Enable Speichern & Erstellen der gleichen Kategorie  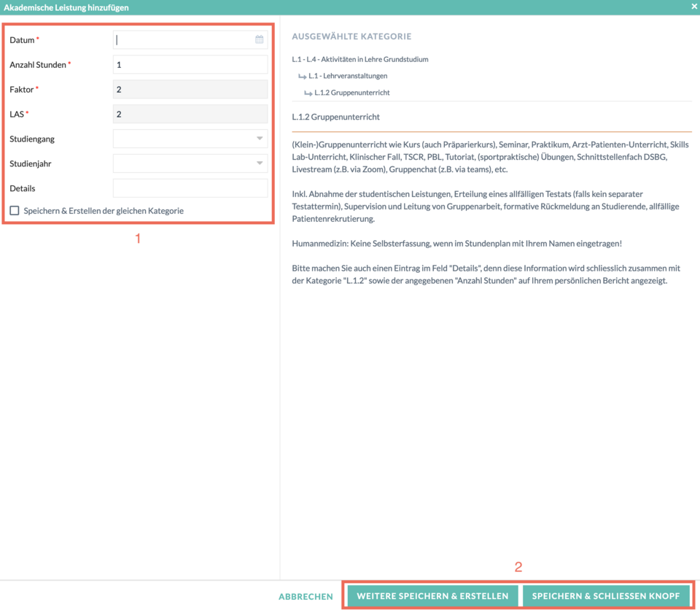(x=15, y=210)
